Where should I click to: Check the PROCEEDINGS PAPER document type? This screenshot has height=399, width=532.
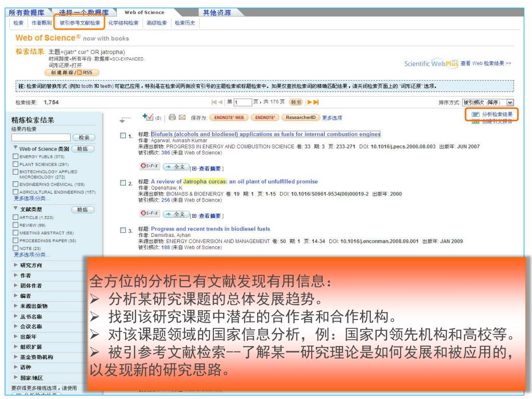[x=15, y=241]
